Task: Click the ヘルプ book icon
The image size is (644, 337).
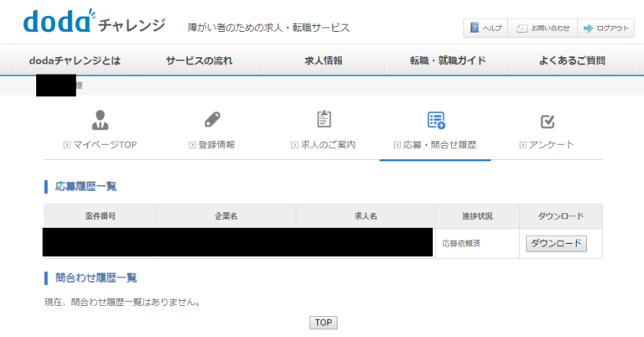Action: tap(475, 28)
